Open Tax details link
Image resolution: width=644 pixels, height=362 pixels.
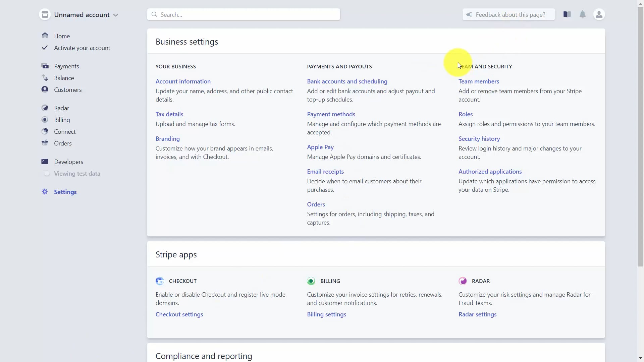click(169, 114)
